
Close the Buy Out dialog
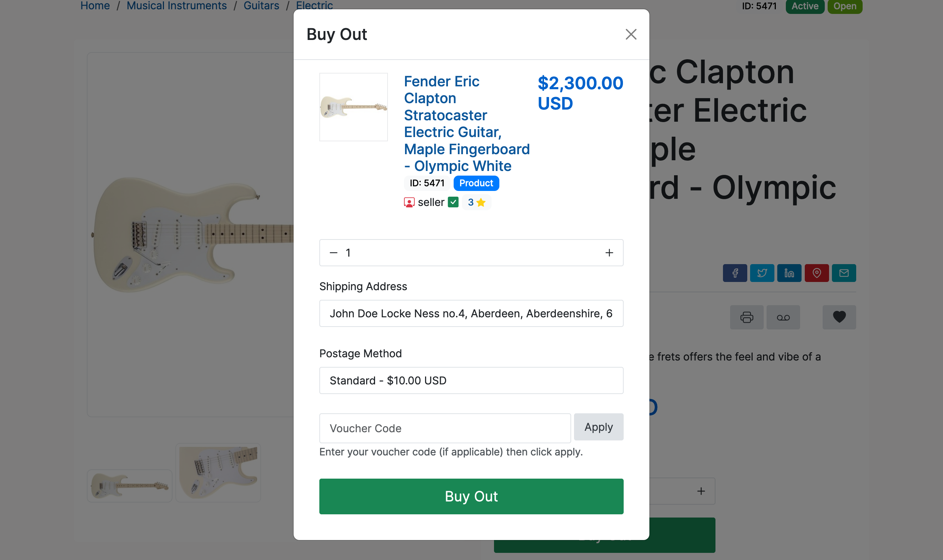(x=631, y=34)
